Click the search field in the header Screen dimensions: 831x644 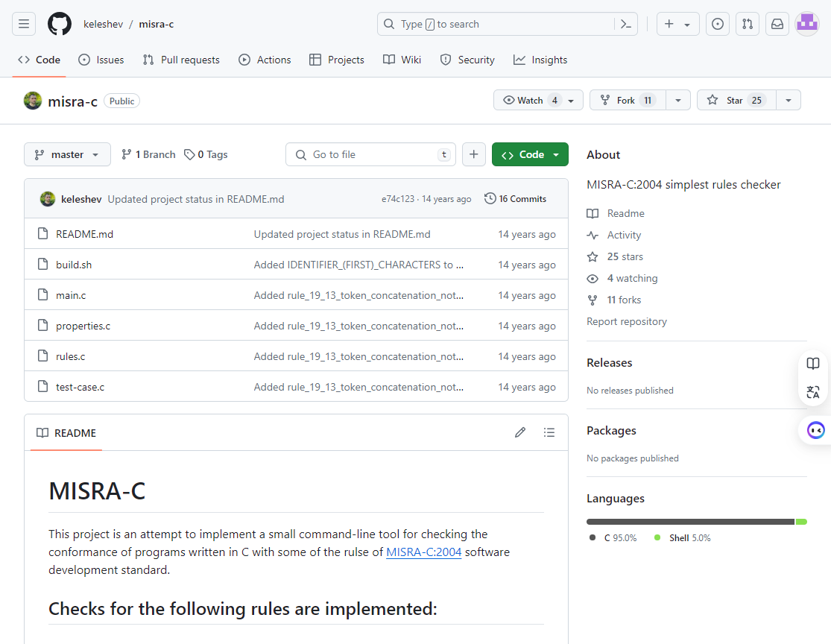508,24
